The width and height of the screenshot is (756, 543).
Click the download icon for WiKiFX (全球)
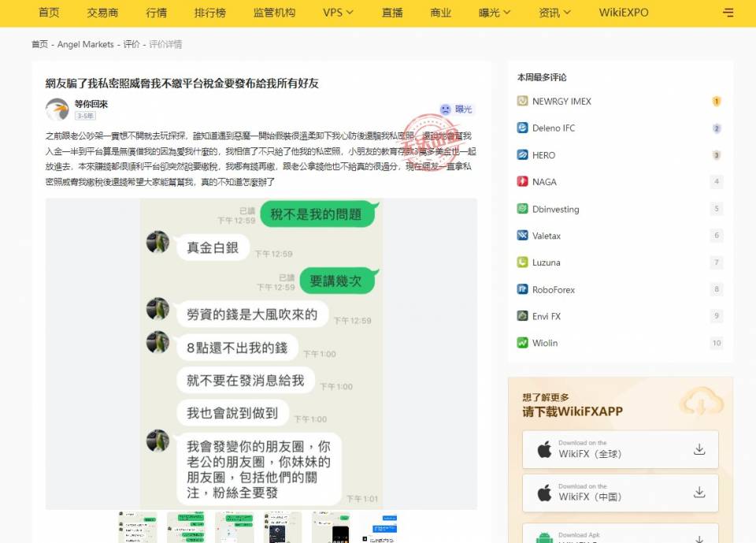(x=699, y=449)
